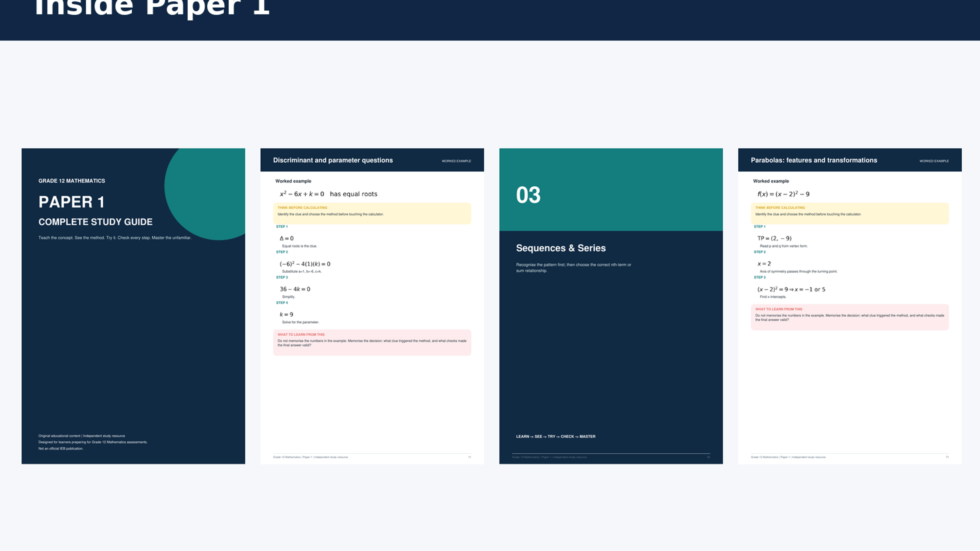Click the 'k = 9' step 4 result
The width and height of the screenshot is (980, 551).
point(286,315)
